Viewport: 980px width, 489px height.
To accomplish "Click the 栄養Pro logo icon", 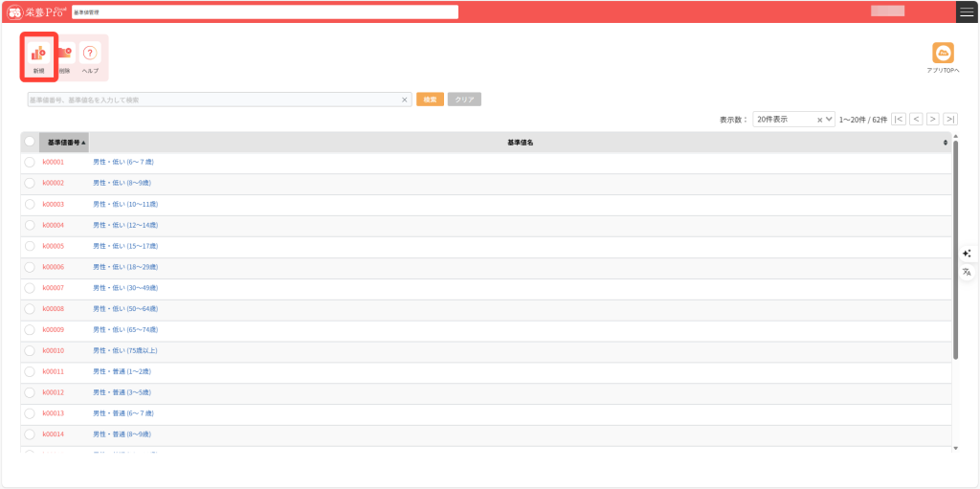I will [14, 12].
